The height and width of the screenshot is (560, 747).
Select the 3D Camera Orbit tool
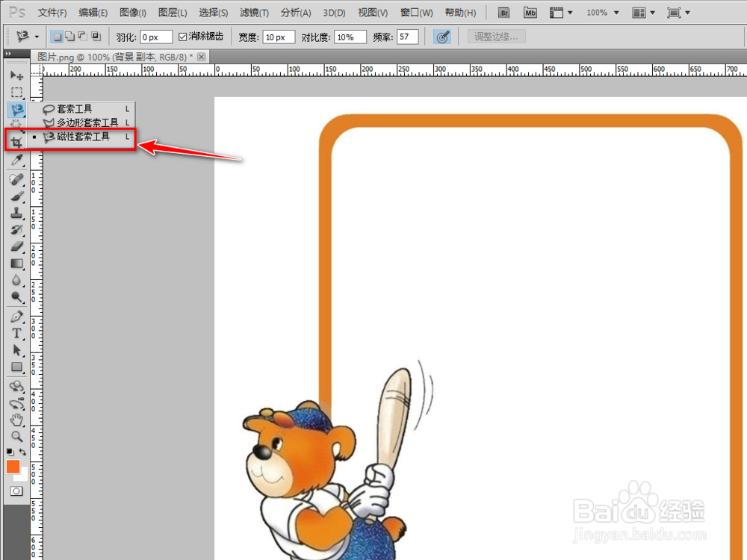[x=16, y=403]
